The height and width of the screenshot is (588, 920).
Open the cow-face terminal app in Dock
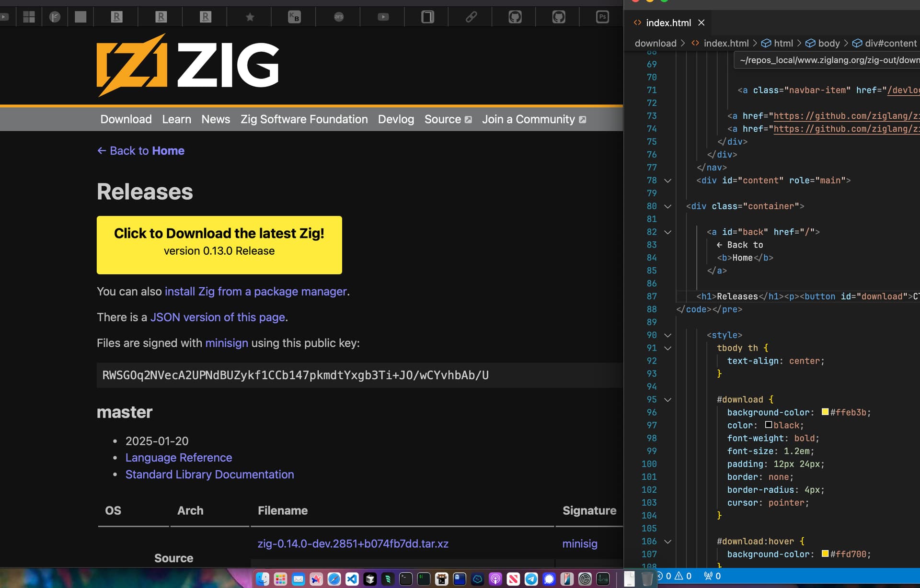442,579
